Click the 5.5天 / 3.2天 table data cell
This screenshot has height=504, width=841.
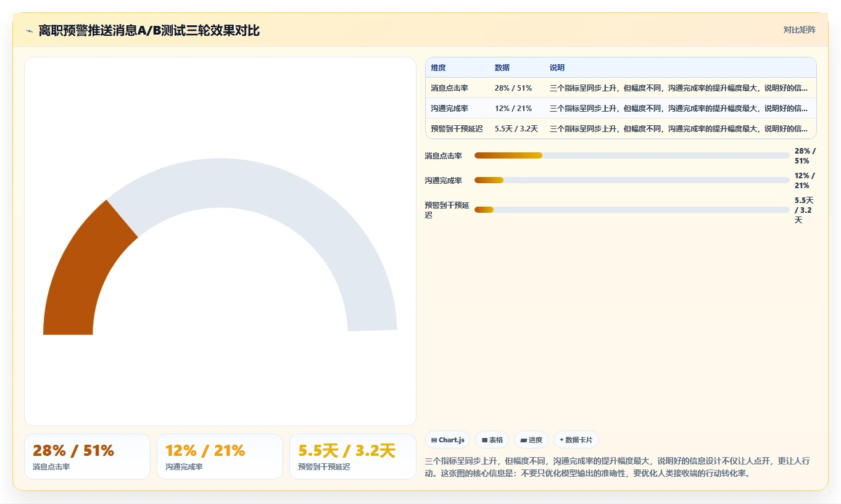click(517, 129)
